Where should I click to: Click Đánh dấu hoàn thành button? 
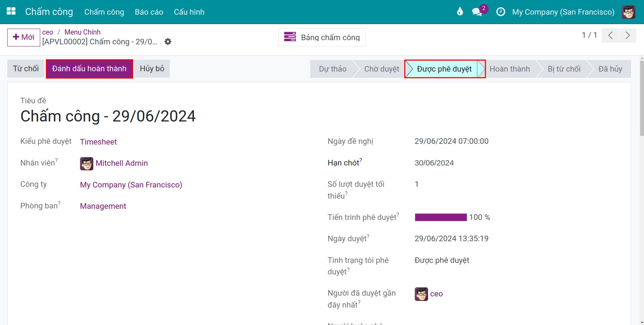point(89,68)
